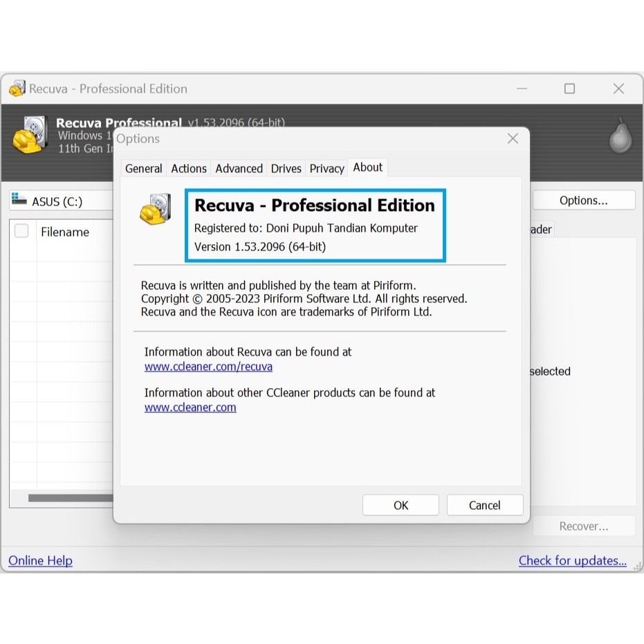Open the ASUS (C:) drive dropdown
This screenshot has height=644, width=644.
(61, 201)
